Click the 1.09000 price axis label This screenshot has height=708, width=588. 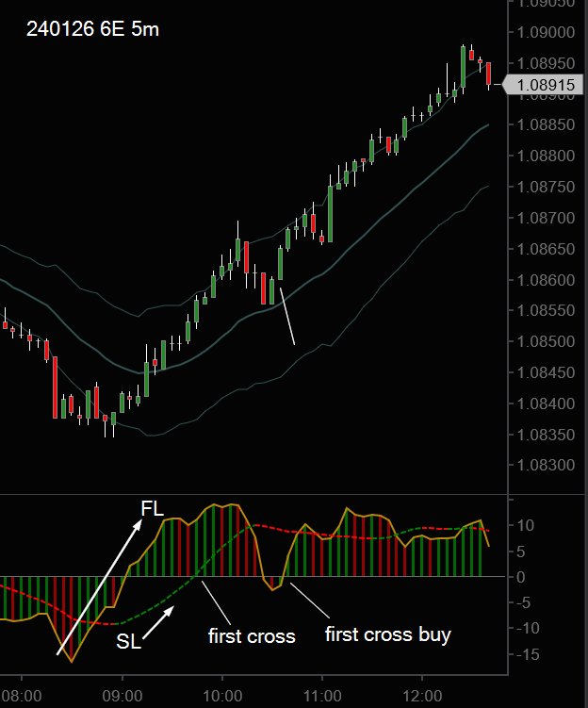[x=546, y=32]
